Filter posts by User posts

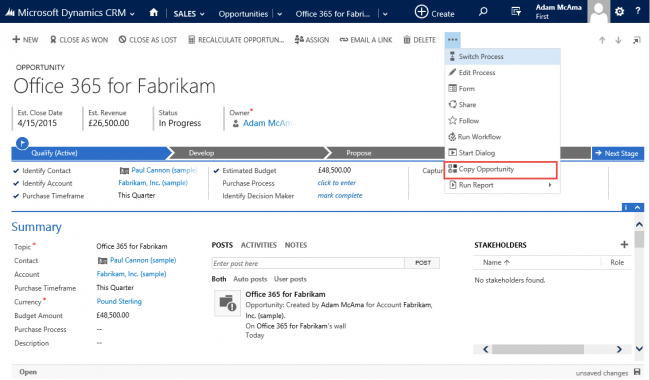290,279
